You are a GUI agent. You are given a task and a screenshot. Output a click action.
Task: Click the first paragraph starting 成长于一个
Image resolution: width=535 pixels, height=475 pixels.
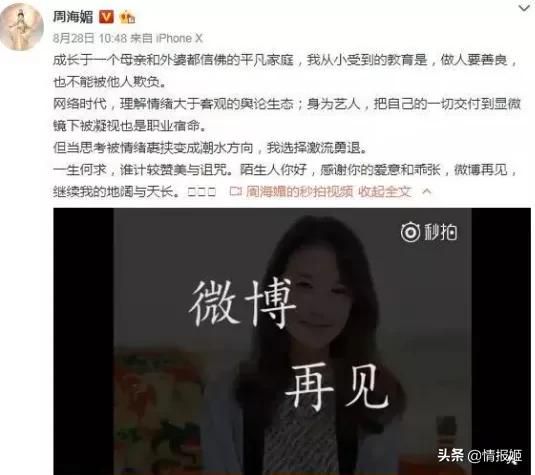[x=286, y=71]
